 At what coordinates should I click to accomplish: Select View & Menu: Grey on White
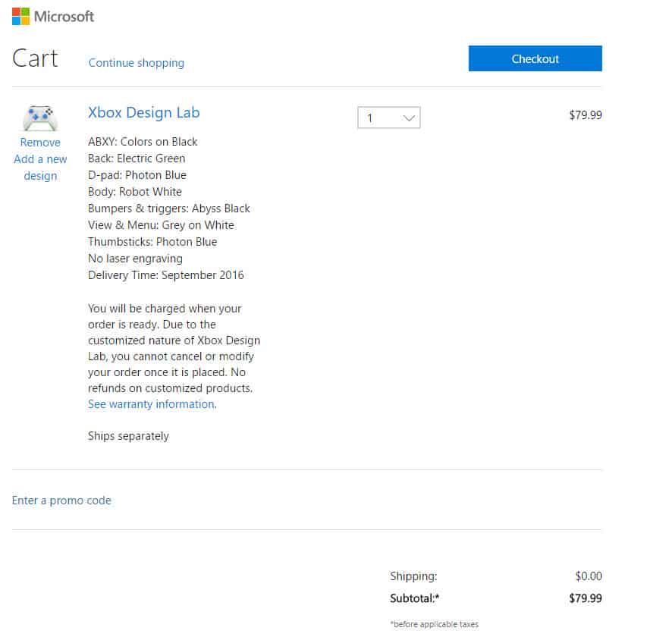click(x=161, y=225)
